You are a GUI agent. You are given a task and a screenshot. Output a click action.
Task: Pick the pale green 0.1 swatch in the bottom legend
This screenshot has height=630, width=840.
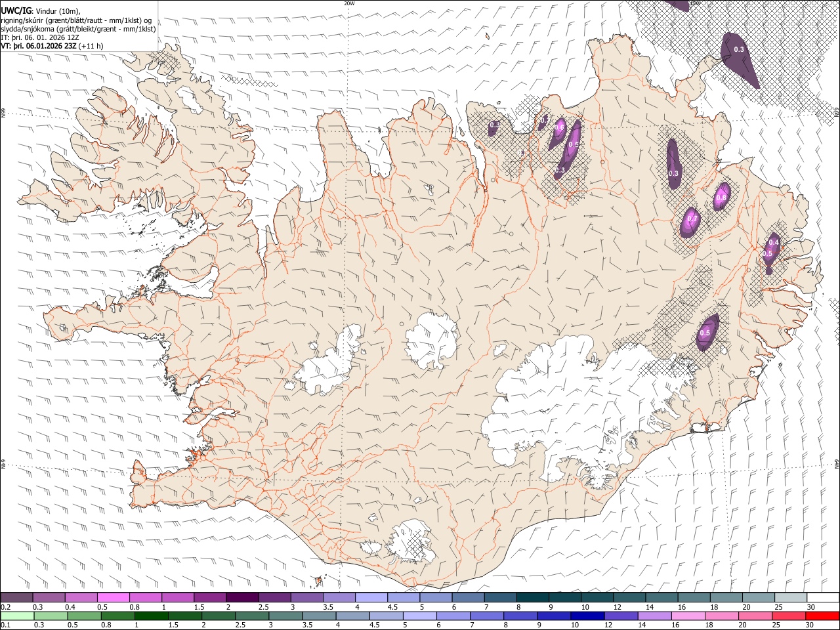pos(17,616)
